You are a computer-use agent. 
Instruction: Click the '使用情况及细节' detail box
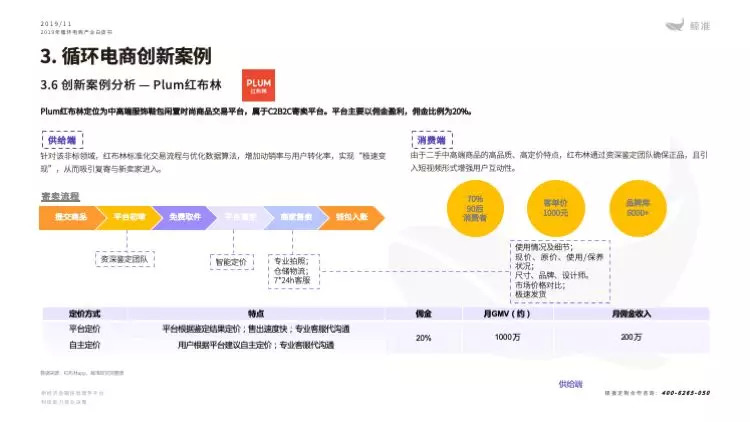pyautogui.click(x=560, y=271)
